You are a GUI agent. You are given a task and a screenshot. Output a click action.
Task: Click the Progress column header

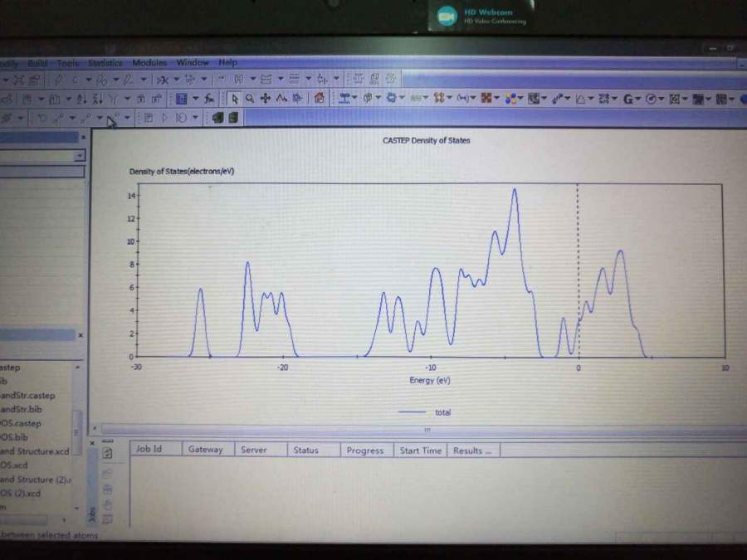click(x=367, y=450)
